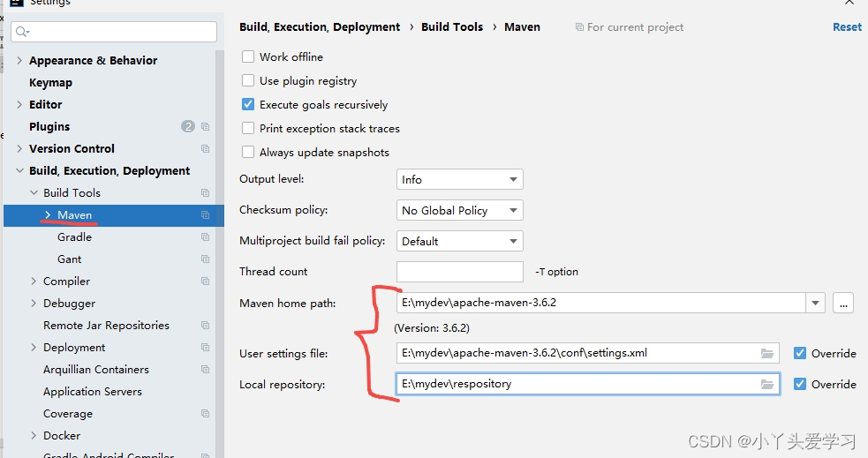Click project-scope icon next to Coverage
The height and width of the screenshot is (458, 868).
pos(206,414)
